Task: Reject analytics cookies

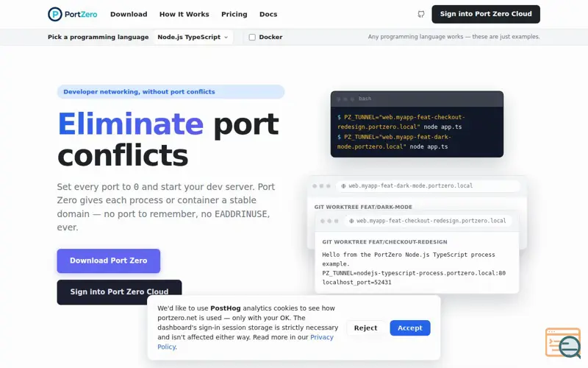Action: tap(365, 328)
